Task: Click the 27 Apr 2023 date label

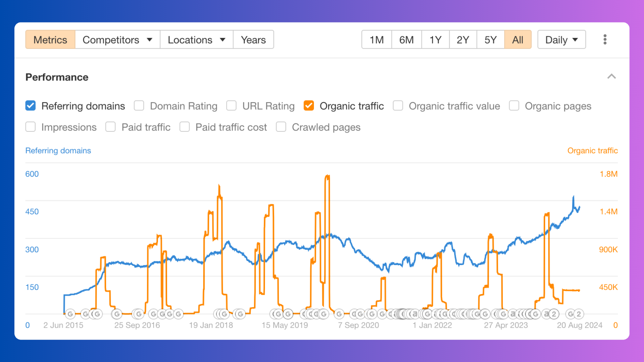Action: tap(506, 325)
